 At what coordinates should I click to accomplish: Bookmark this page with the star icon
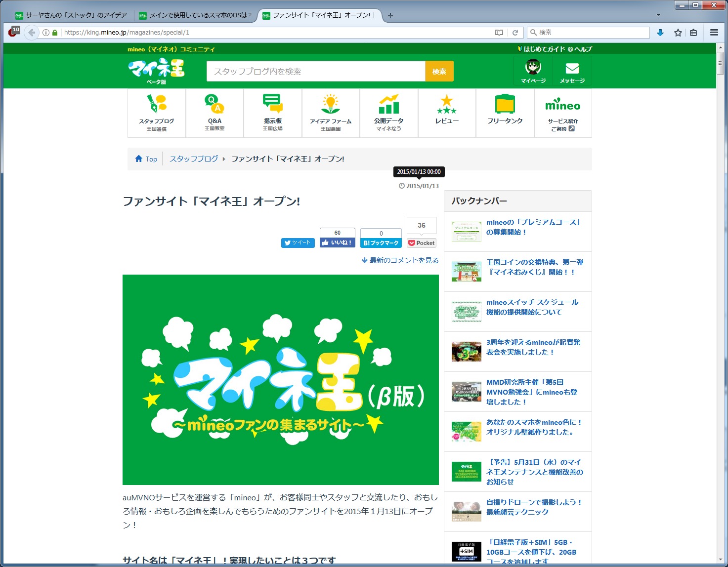pyautogui.click(x=678, y=33)
